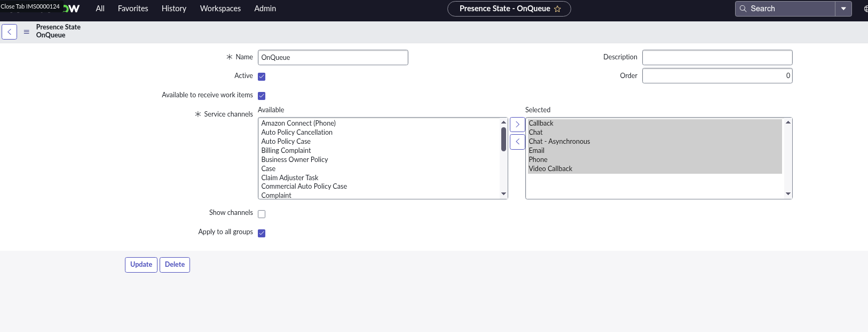The height and width of the screenshot is (332, 868).
Task: Add Presence State to favorites star
Action: pyautogui.click(x=557, y=9)
